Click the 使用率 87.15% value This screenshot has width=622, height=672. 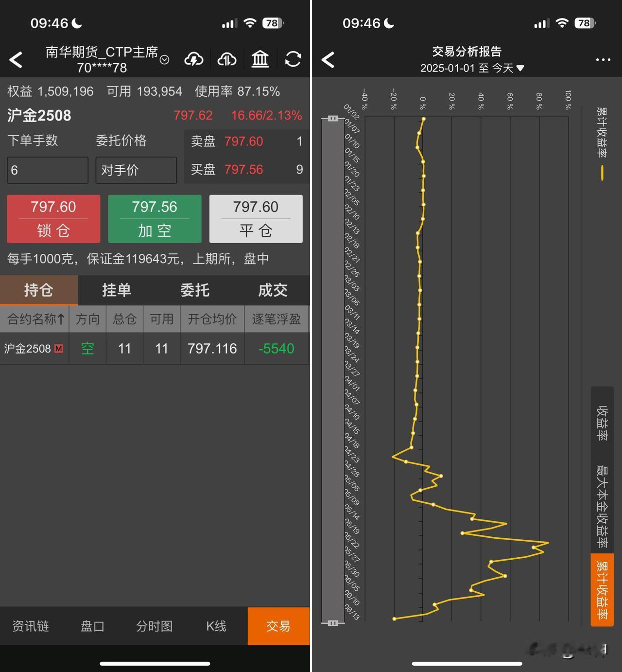(237, 91)
